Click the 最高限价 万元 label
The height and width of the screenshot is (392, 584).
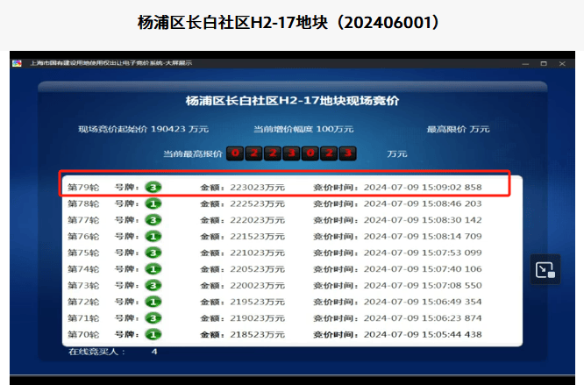click(458, 129)
